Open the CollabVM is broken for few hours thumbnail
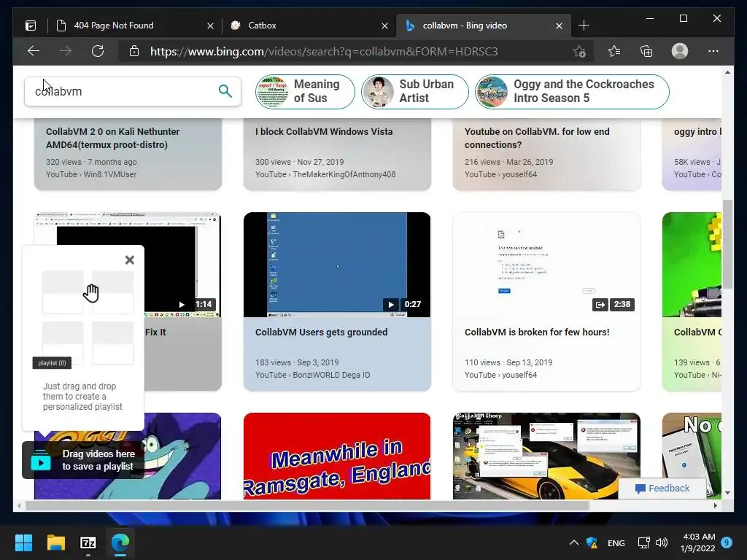The image size is (747, 560). click(x=546, y=265)
